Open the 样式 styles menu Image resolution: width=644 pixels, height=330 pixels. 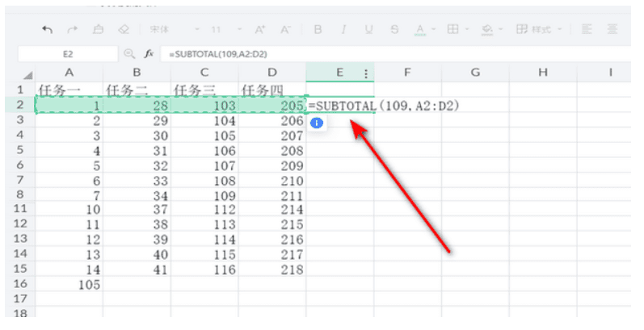tap(544, 29)
